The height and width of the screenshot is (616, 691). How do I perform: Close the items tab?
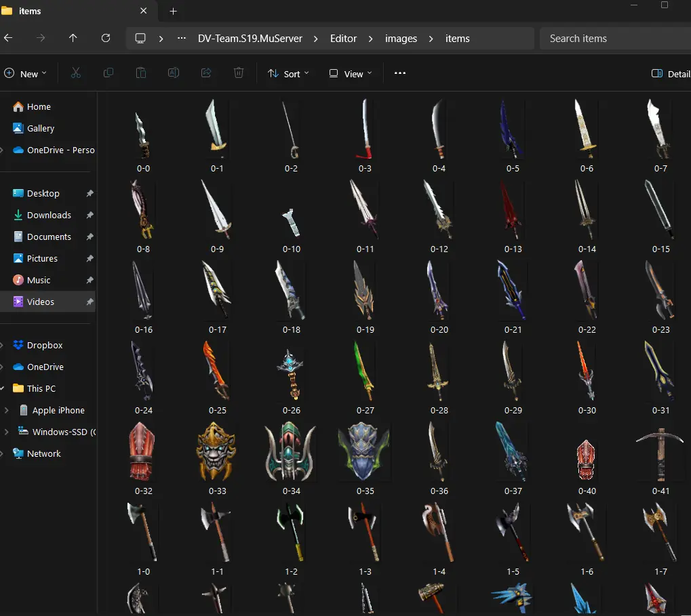[x=144, y=11]
